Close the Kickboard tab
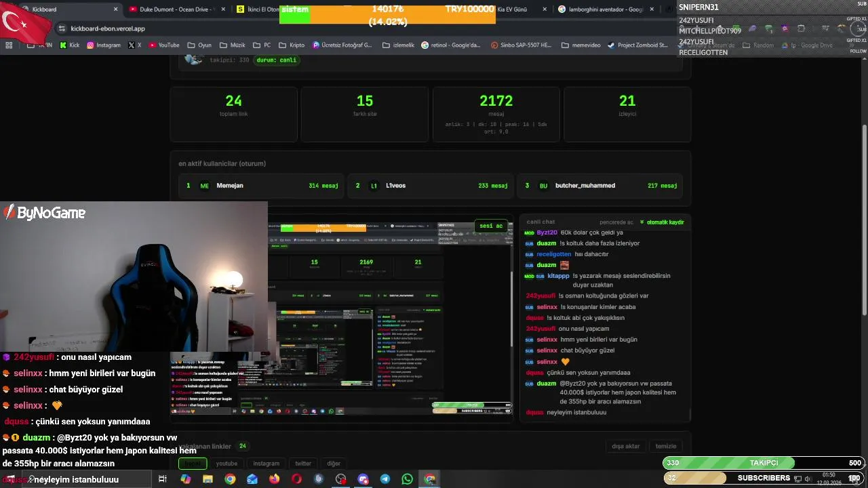 [x=115, y=9]
